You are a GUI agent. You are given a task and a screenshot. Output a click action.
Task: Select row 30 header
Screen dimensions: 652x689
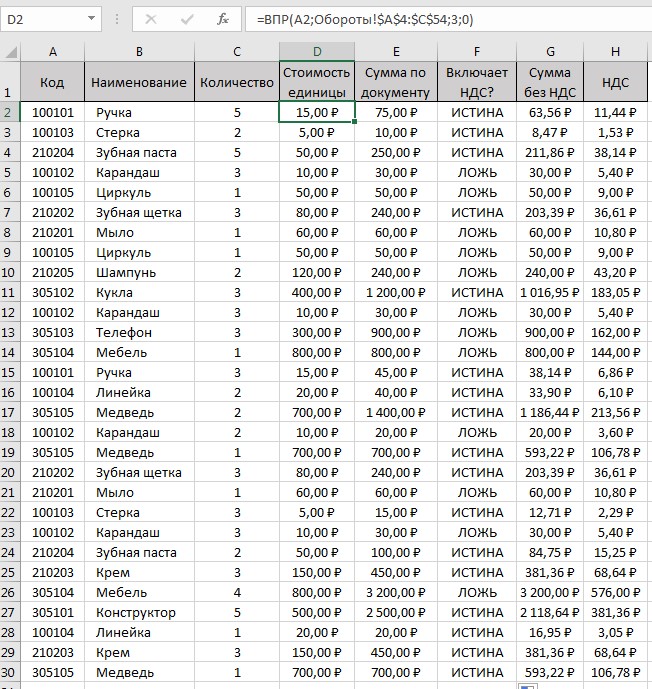[10, 673]
